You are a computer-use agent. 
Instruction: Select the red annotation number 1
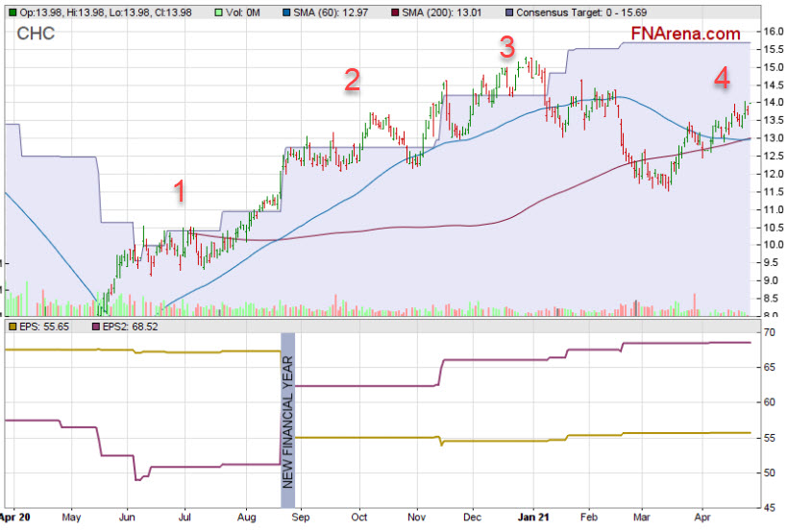click(180, 192)
